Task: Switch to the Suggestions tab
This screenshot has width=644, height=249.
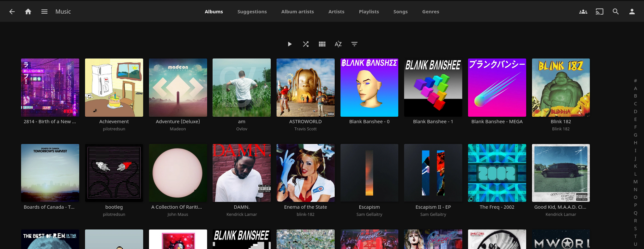Action: point(252,12)
